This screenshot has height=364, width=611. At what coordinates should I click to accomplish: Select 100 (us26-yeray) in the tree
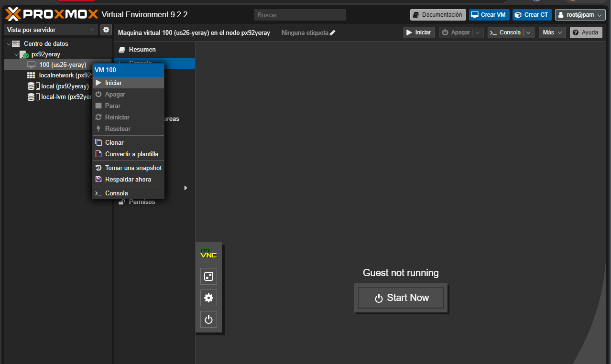pyautogui.click(x=57, y=65)
